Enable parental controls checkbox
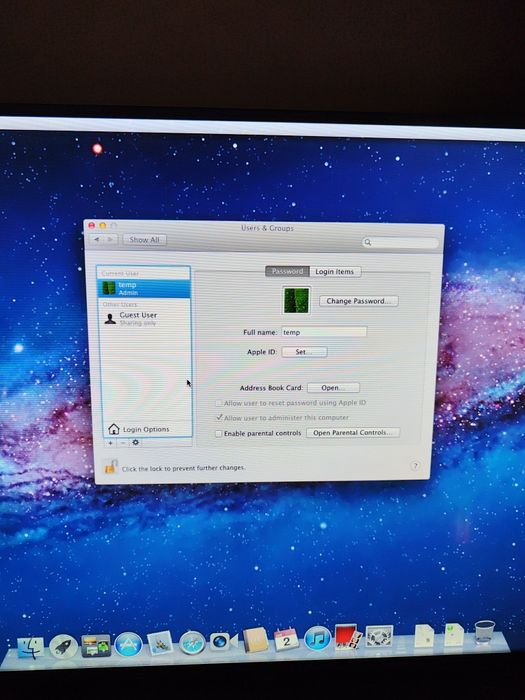525x700 pixels. coord(218,433)
